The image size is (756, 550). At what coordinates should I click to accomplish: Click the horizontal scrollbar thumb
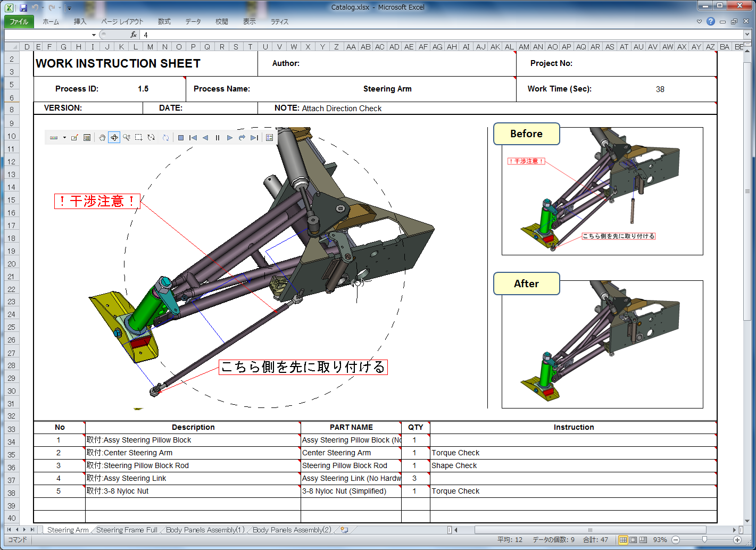point(590,530)
